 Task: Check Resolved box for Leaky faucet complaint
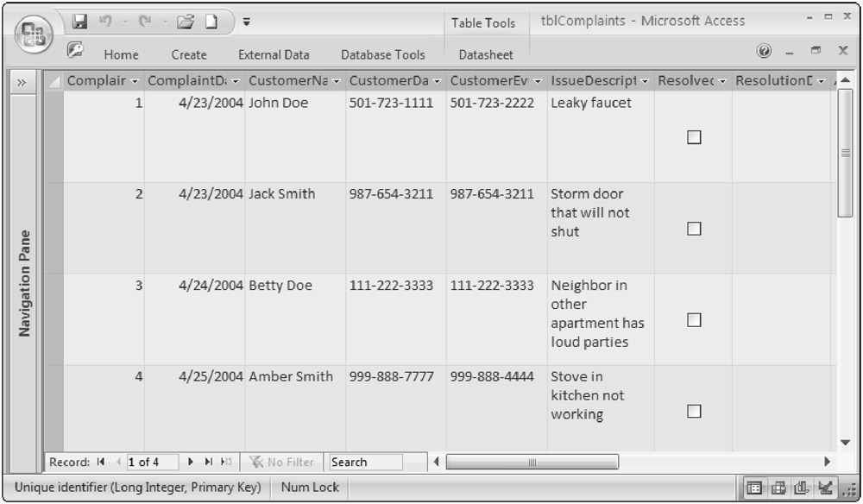[693, 137]
